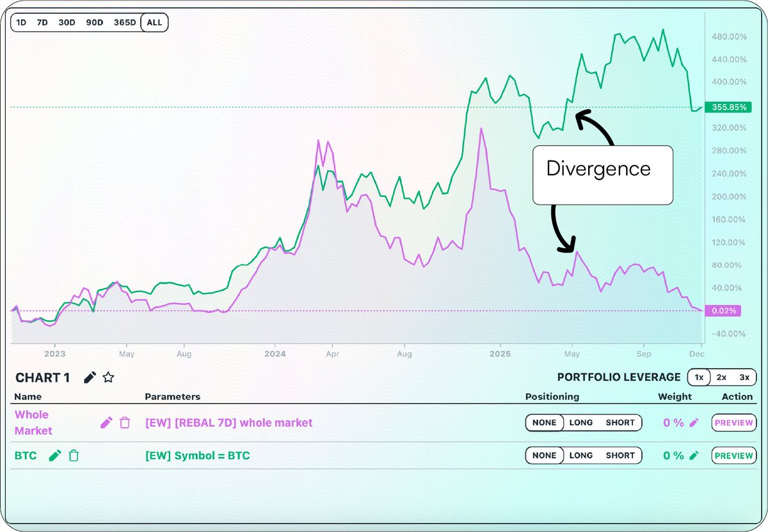Preview the Whole Market row
Screen dimensions: 768x532
click(x=733, y=423)
